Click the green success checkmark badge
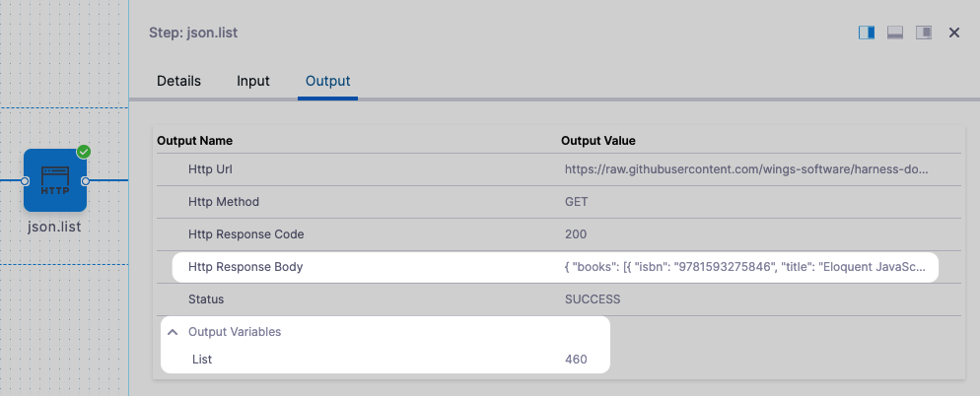Screen dimensions: 980x396 tap(84, 152)
